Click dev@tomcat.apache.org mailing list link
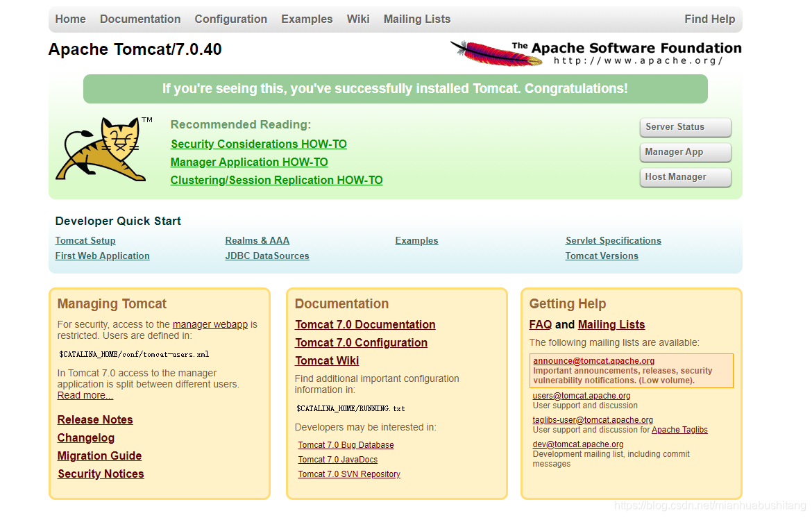The image size is (812, 518). [x=578, y=444]
